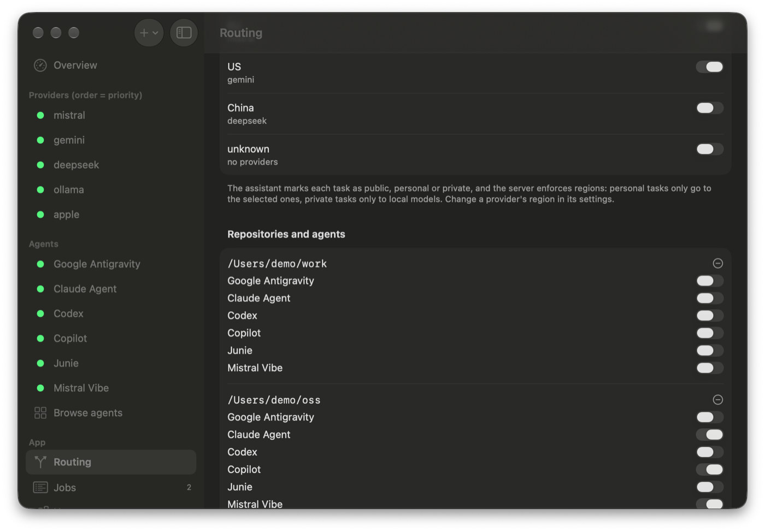The image size is (765, 532).
Task: Click the green status dot beside apple
Action: [x=40, y=215]
